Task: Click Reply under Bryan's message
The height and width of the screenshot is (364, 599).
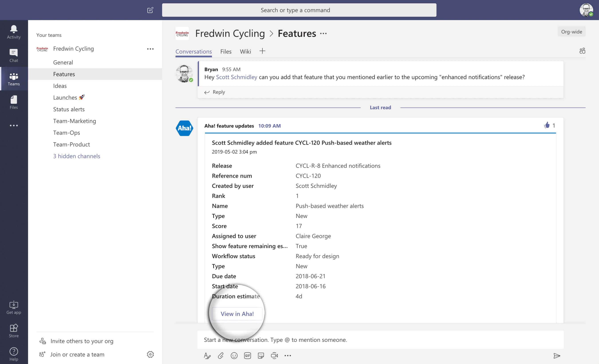Action: tap(219, 92)
